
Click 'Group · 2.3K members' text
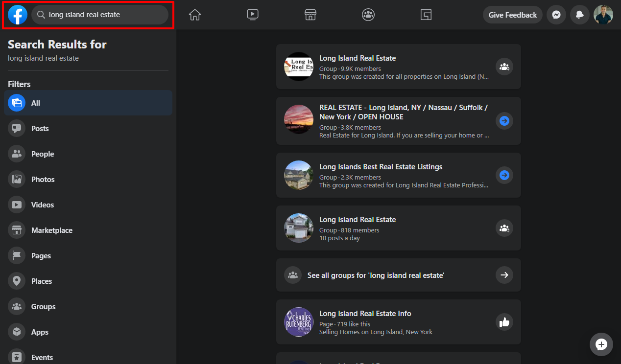point(350,178)
